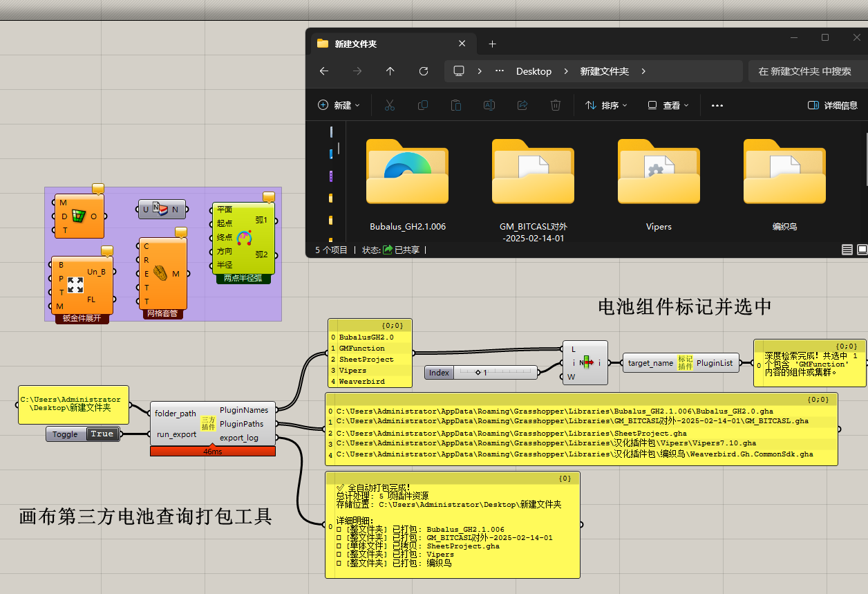Click the 钣金件展开 unfold component icon
868x594 pixels.
pyautogui.click(x=75, y=284)
